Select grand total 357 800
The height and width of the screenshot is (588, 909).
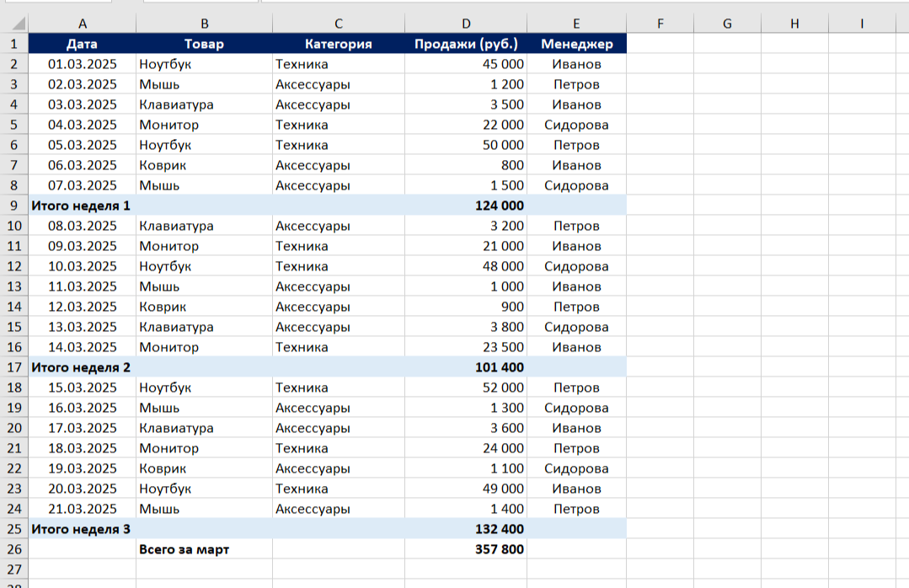click(466, 549)
